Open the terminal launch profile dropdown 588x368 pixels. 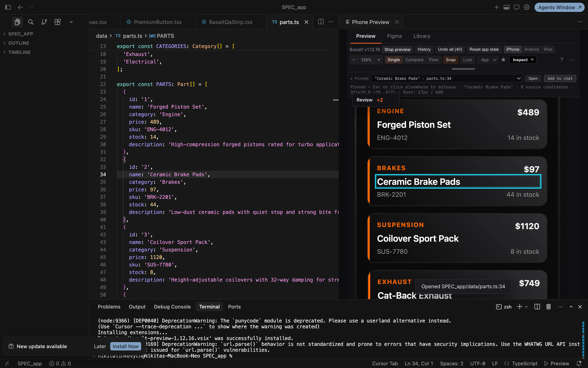(x=526, y=307)
